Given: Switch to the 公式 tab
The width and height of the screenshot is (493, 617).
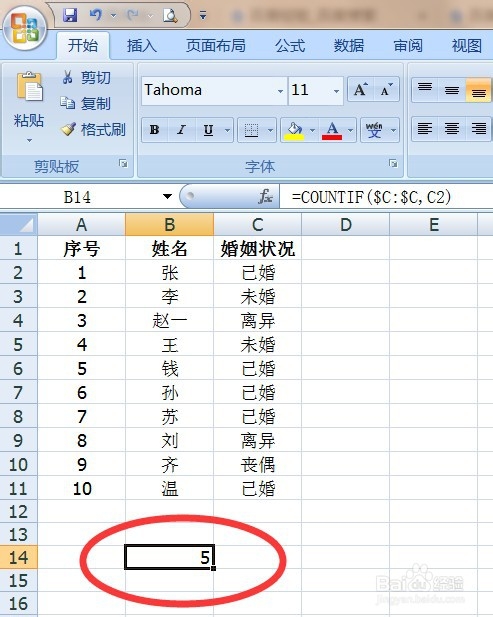Looking at the screenshot, I should pyautogui.click(x=290, y=45).
